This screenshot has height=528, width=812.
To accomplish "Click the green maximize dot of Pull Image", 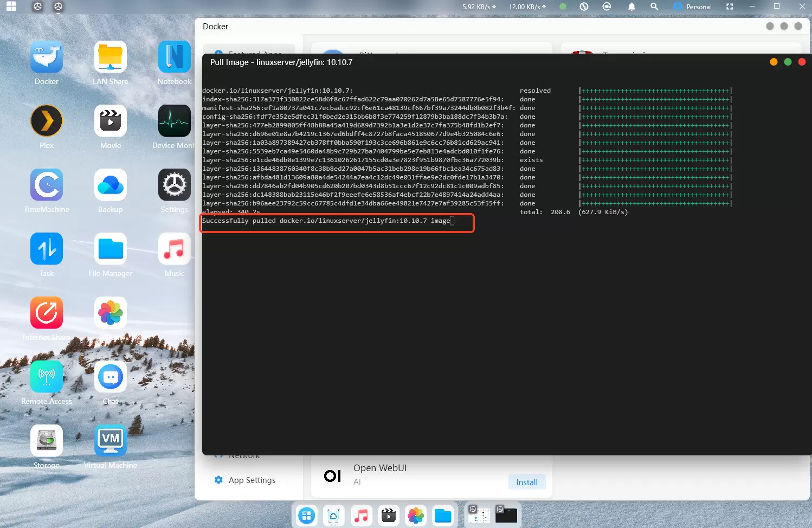I will [x=788, y=62].
